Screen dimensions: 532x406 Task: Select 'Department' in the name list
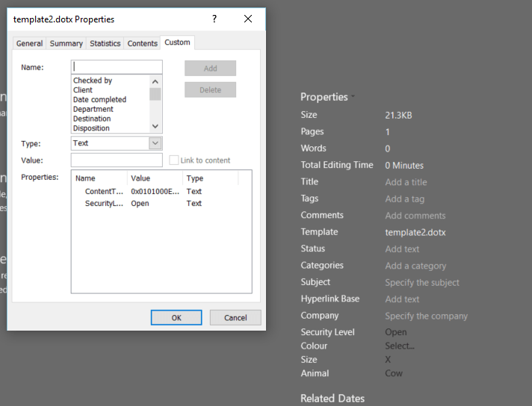click(93, 109)
